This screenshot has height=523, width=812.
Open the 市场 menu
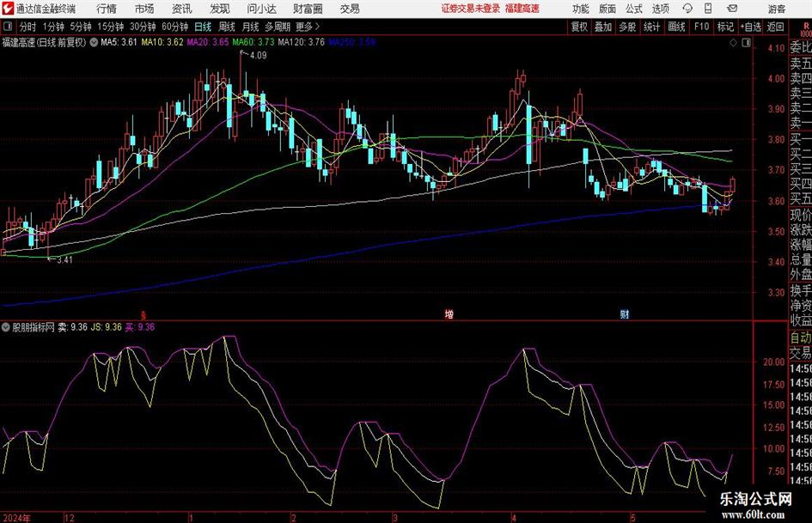(x=144, y=9)
